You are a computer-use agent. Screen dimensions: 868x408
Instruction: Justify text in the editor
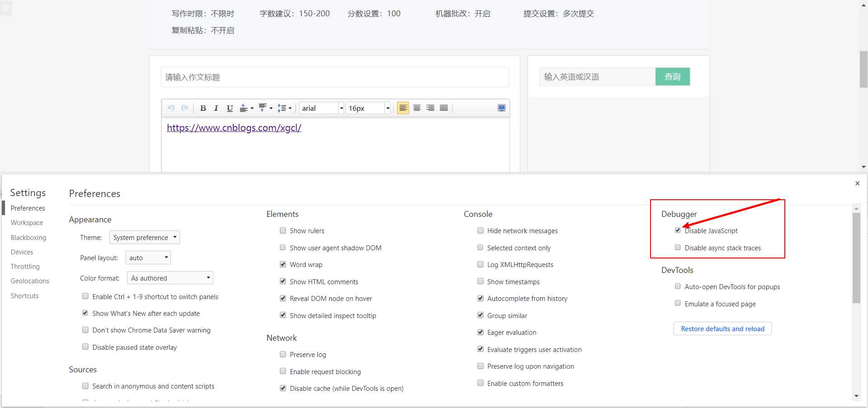coord(444,108)
